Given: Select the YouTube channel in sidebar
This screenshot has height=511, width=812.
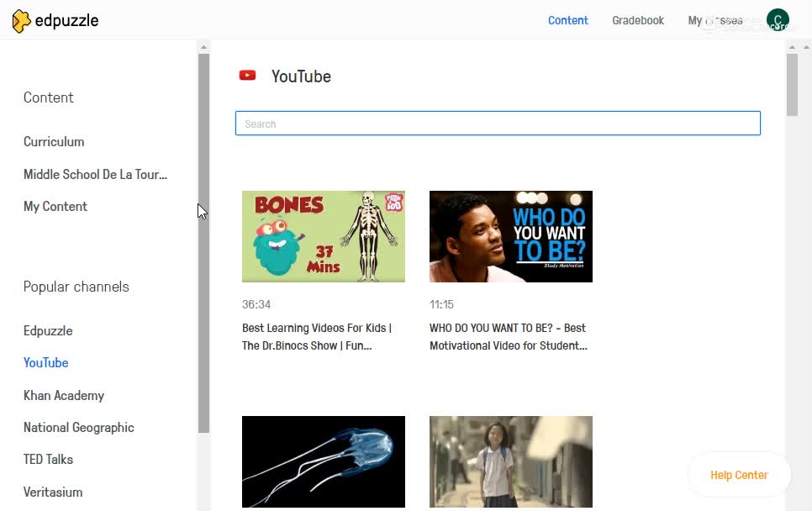Looking at the screenshot, I should pyautogui.click(x=46, y=362).
